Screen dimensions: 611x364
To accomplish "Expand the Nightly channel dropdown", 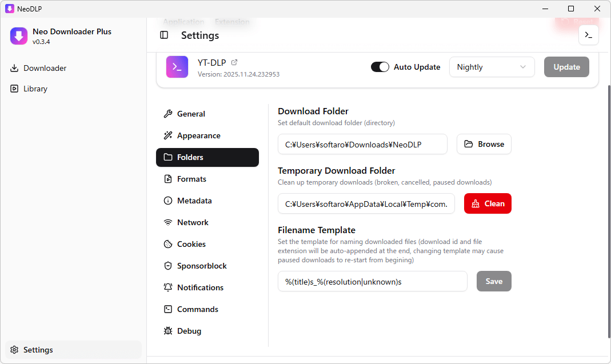I will click(x=492, y=67).
